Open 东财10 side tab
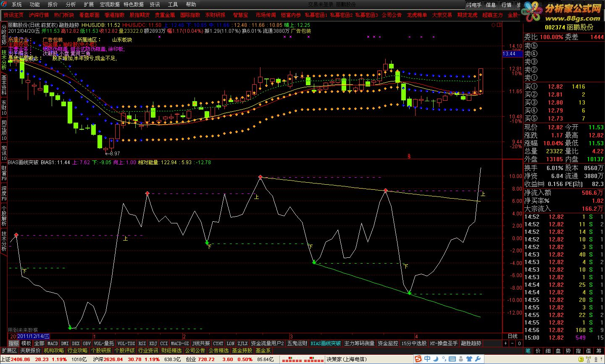605x364 pixels. coord(4,107)
